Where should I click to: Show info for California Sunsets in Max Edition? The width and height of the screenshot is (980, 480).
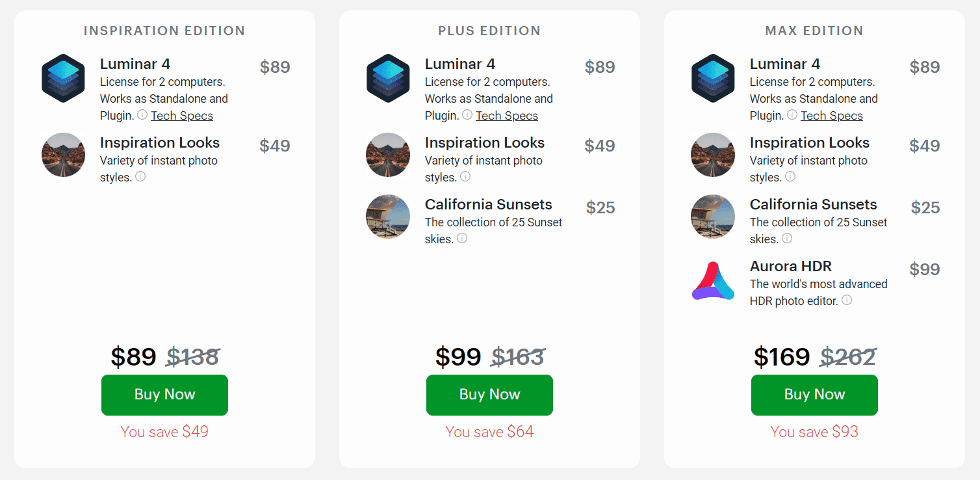787,238
